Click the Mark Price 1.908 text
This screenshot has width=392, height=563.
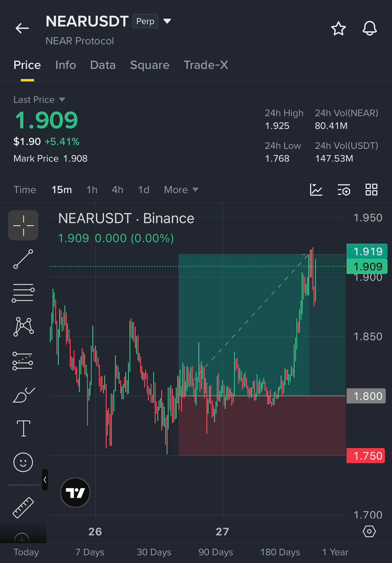[x=50, y=158]
